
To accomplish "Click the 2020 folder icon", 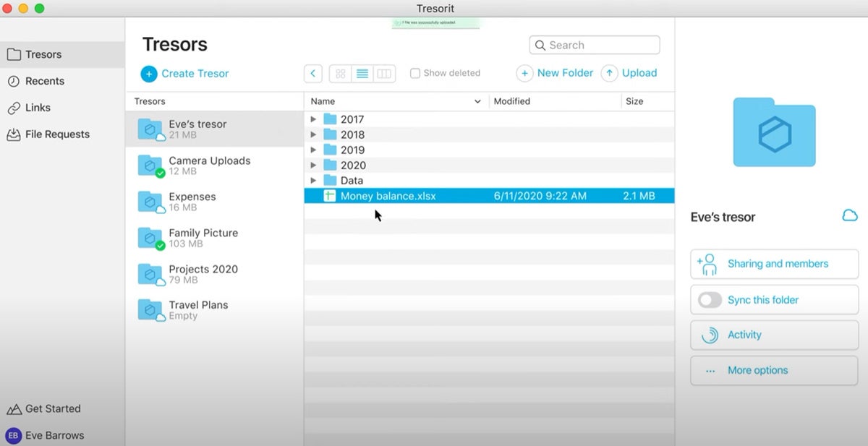I will point(330,165).
